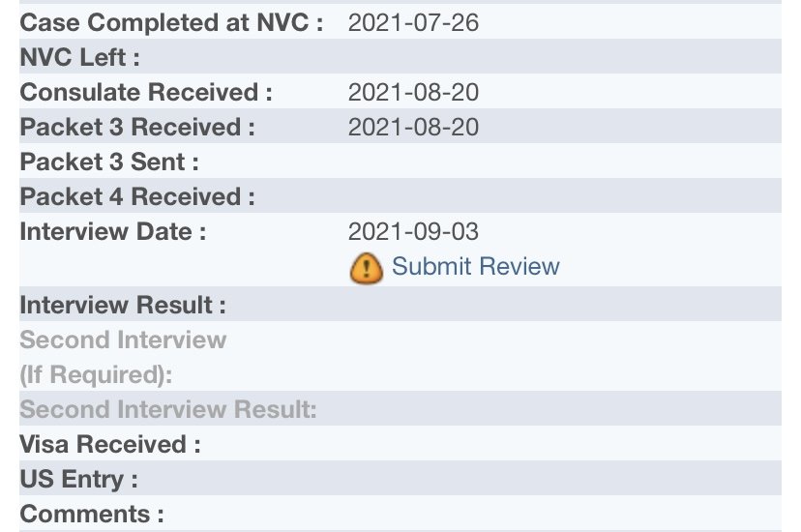Select the Interview Result label
The height and width of the screenshot is (532, 801).
click(x=123, y=305)
